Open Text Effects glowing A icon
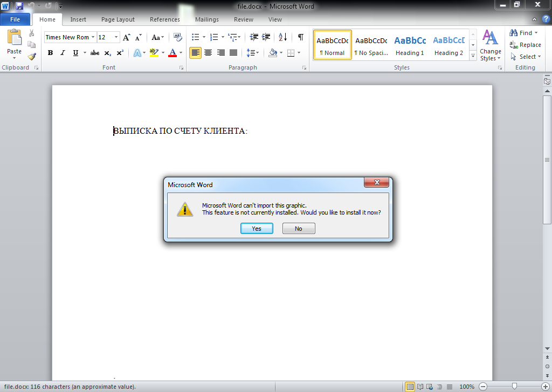This screenshot has width=552, height=392. coord(137,53)
